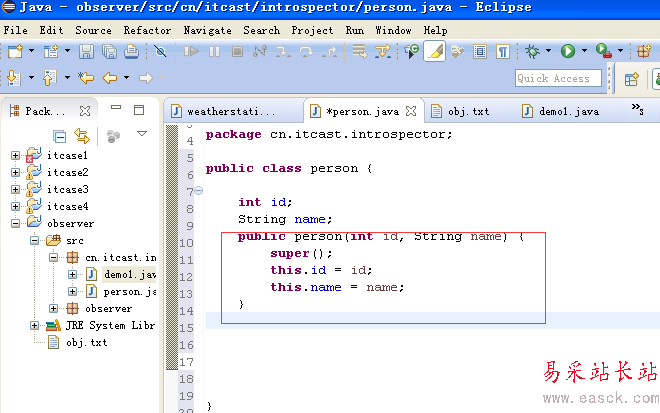This screenshot has height=413, width=660.
Task: Open the Debug dropdown arrow
Action: point(548,51)
